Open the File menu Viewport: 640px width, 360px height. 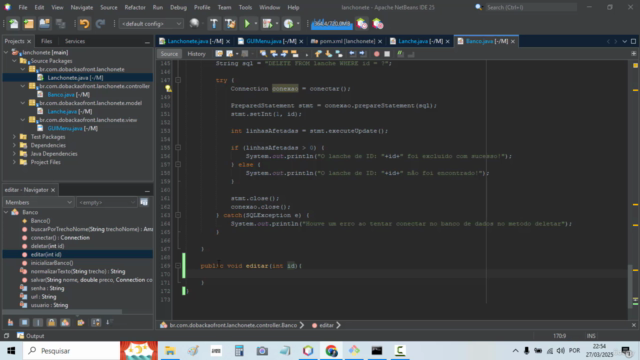coord(23,7)
